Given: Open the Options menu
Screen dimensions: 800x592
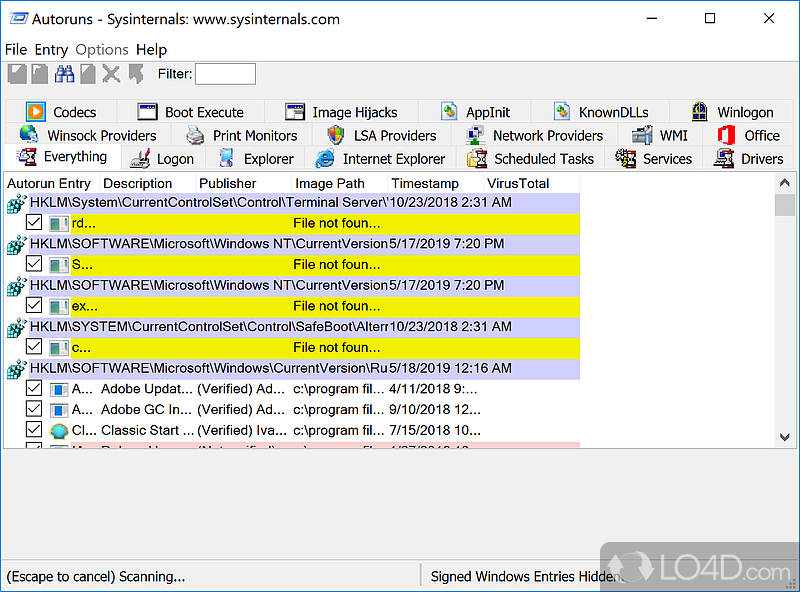Looking at the screenshot, I should coord(100,49).
